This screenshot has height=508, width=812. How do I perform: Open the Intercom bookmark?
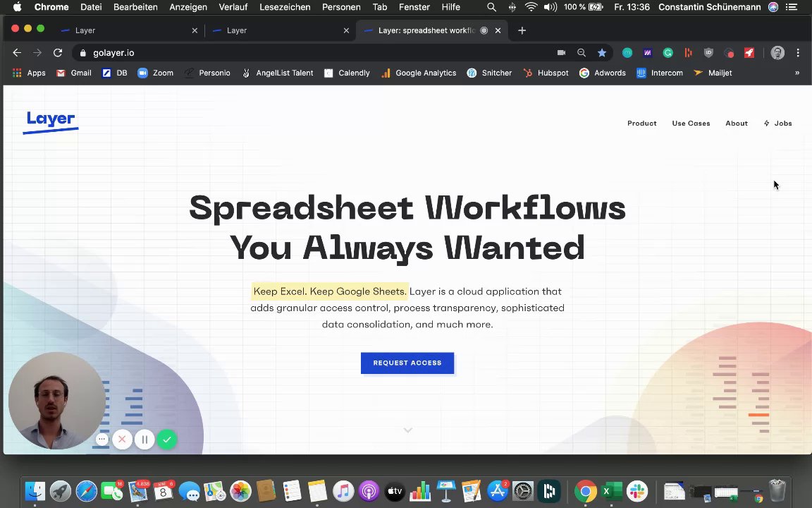tap(660, 73)
